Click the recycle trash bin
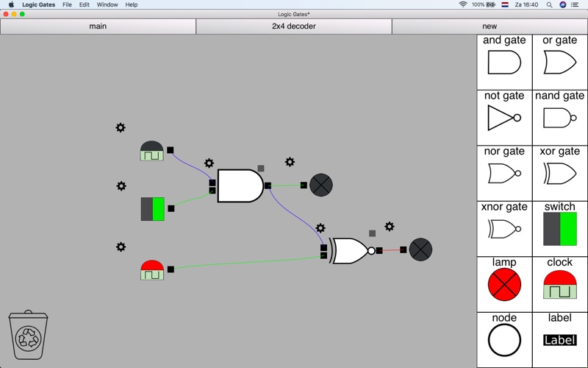588x368 pixels. coord(28,335)
